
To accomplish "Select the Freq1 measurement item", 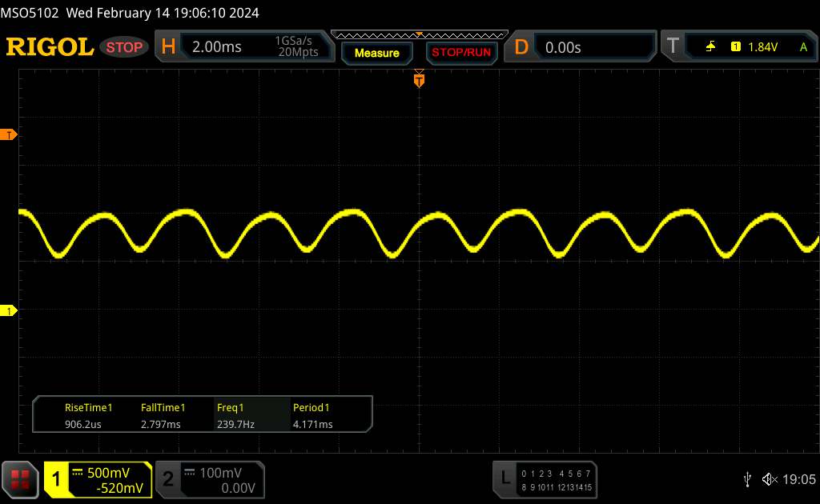I will [x=235, y=416].
